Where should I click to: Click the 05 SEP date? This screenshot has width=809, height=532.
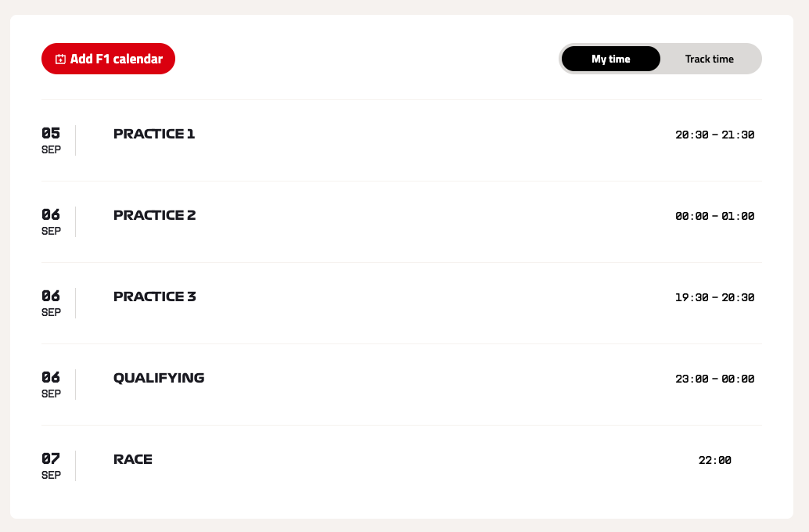click(x=51, y=140)
